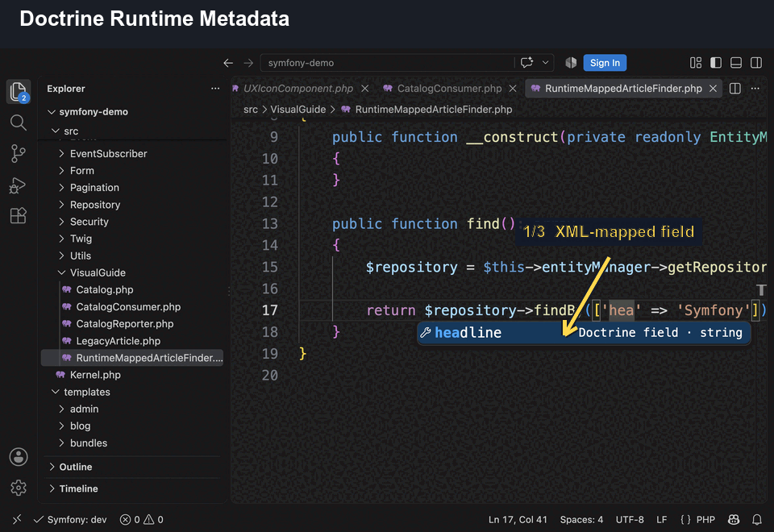The height and width of the screenshot is (532, 774).
Task: Split the editor to the right
Action: point(735,89)
